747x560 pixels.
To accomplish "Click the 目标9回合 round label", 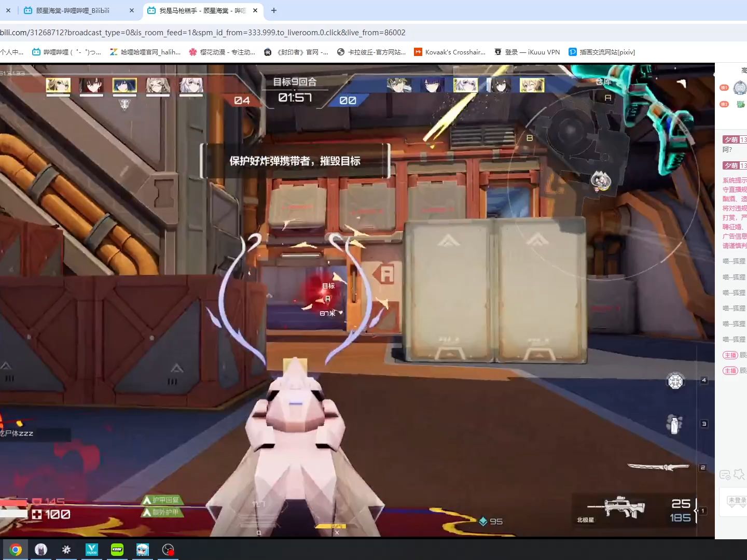I will coord(295,82).
